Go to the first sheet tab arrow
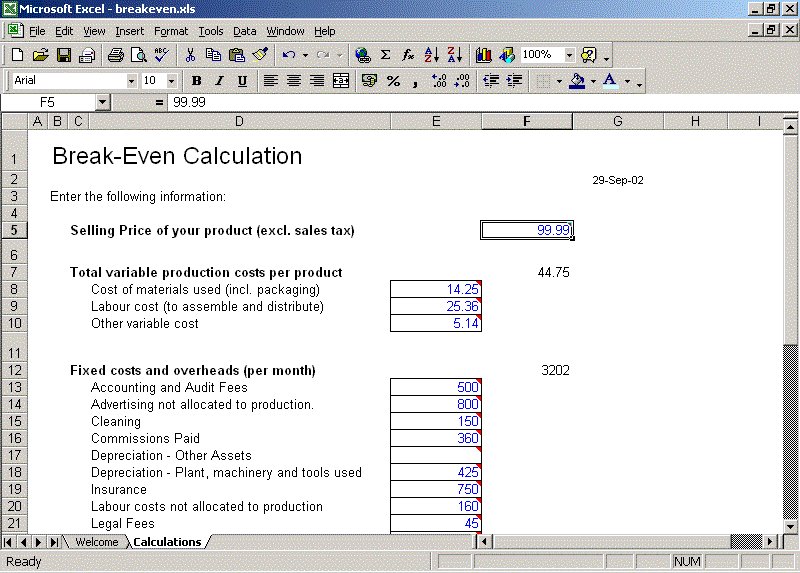The width and height of the screenshot is (800, 573). coord(8,542)
